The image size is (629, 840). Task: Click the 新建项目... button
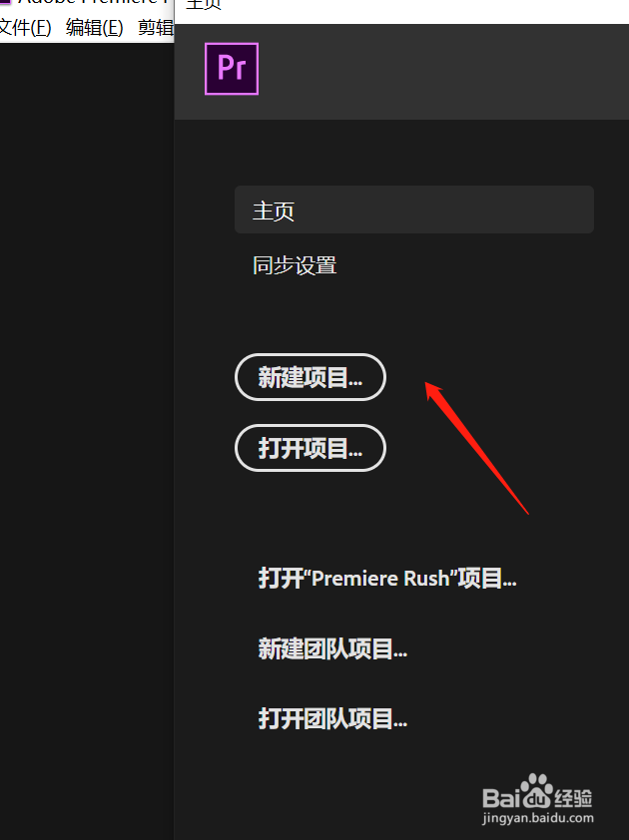[x=311, y=377]
